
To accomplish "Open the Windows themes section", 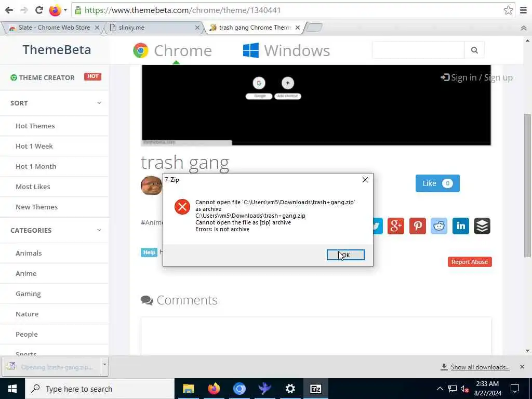I will pyautogui.click(x=286, y=50).
